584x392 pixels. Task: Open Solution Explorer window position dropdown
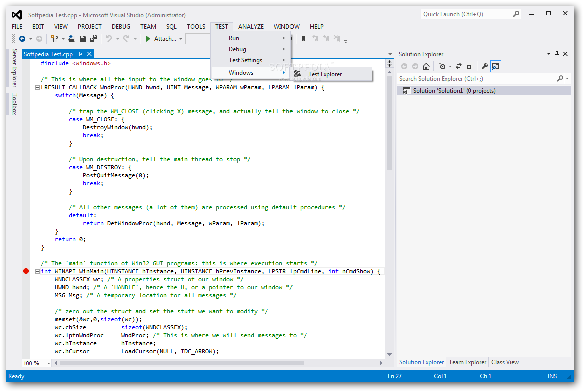tap(548, 54)
